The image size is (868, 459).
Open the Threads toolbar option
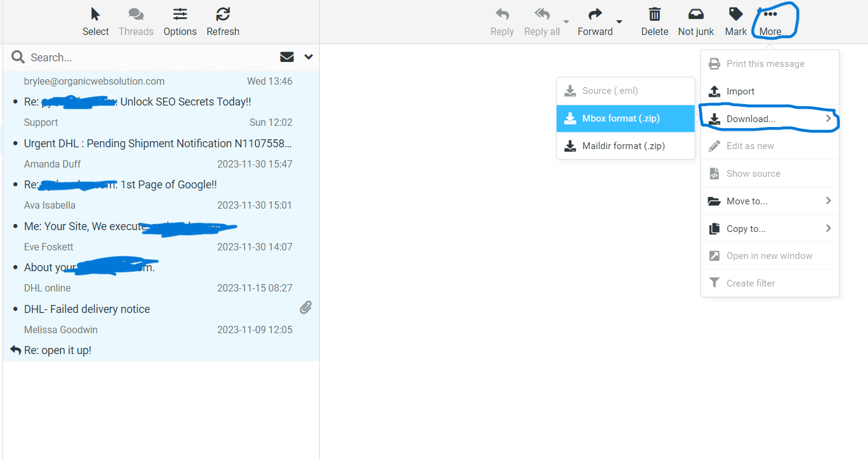[136, 22]
